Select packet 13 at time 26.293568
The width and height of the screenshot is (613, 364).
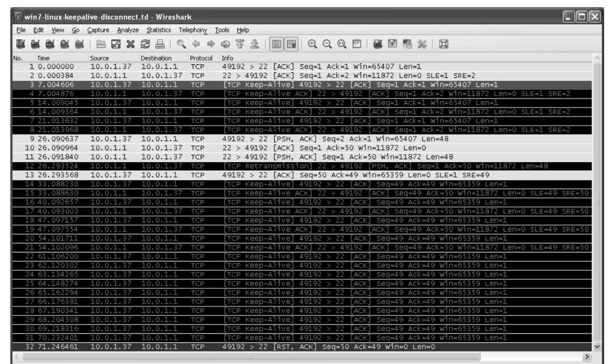(x=302, y=175)
